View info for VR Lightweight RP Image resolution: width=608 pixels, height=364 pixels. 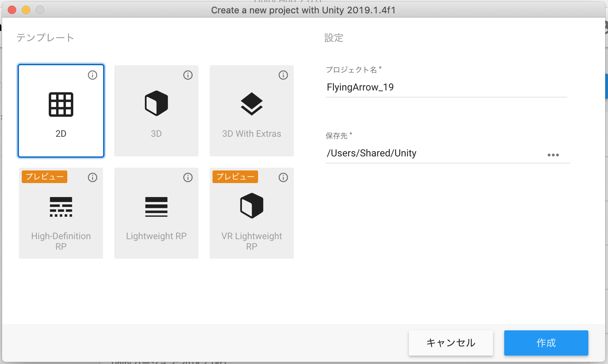click(283, 177)
